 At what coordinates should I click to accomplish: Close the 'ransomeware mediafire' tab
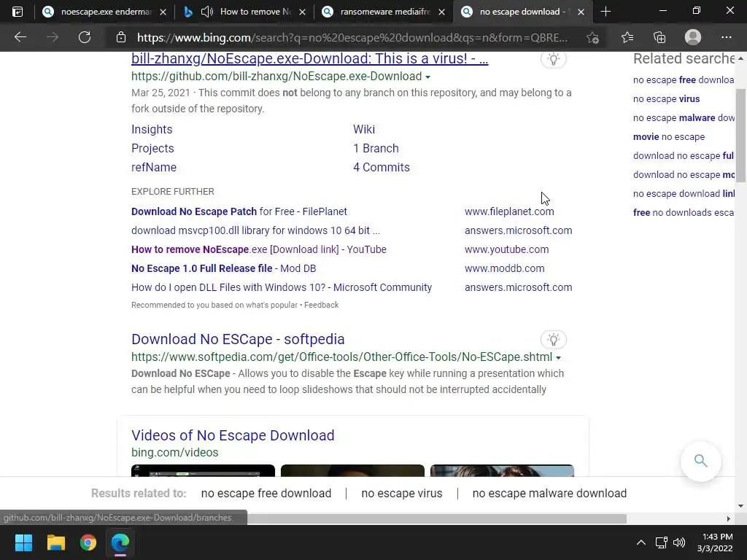tap(441, 12)
